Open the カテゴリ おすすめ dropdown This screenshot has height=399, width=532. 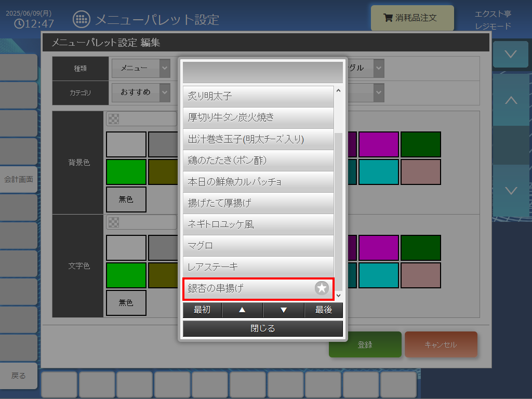[x=141, y=92]
